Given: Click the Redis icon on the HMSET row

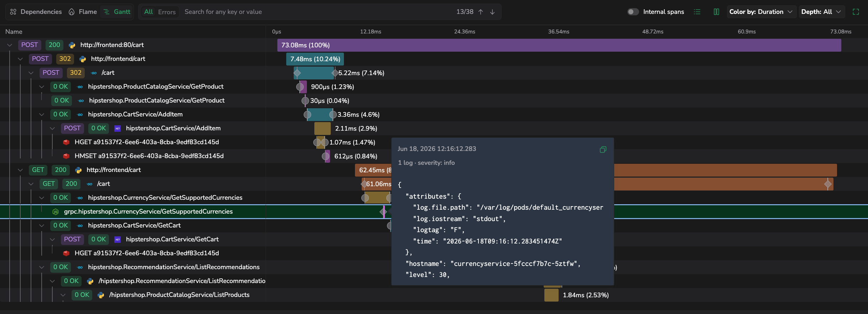Looking at the screenshot, I should click(66, 156).
